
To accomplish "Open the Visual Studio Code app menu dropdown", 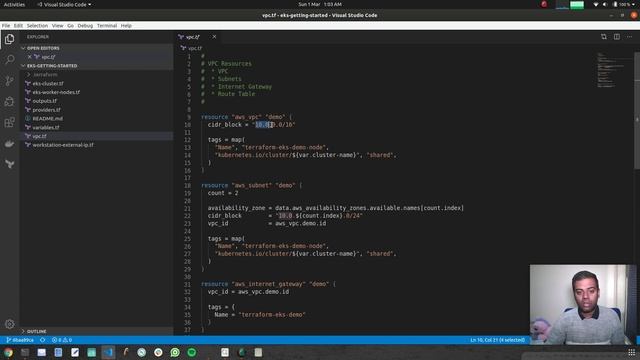I will 64,4.
